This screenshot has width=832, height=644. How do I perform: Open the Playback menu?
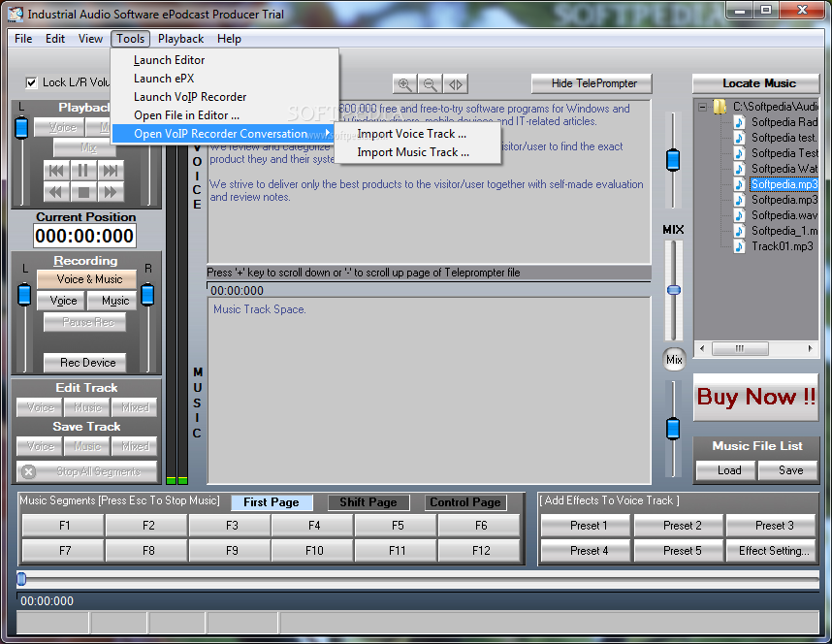click(x=181, y=39)
